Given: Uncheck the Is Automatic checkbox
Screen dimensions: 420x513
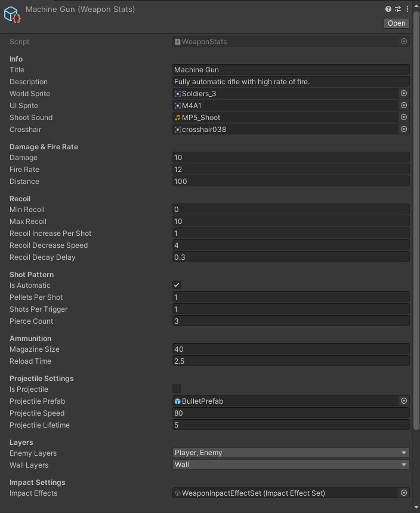Looking at the screenshot, I should [x=177, y=285].
